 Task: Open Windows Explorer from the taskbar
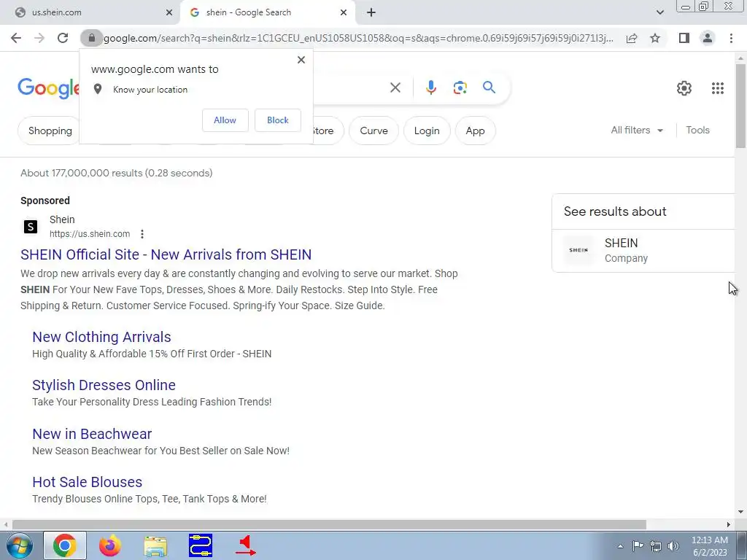coord(155,545)
